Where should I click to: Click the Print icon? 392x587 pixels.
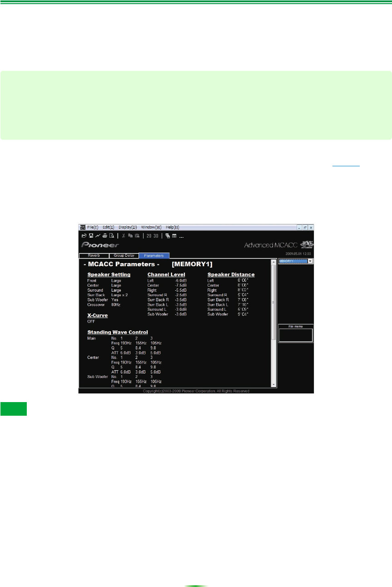104,236
